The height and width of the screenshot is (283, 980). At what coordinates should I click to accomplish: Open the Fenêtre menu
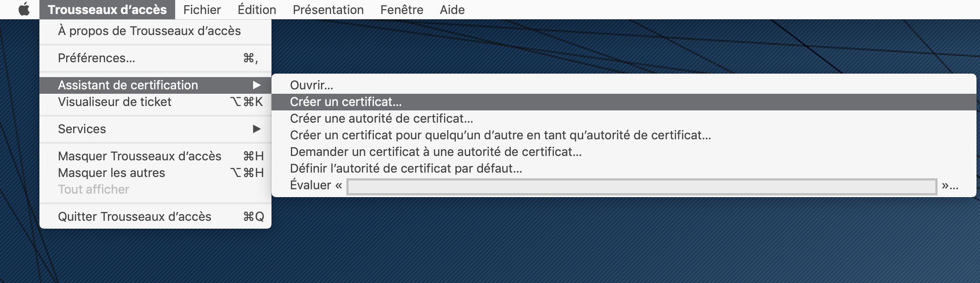[x=402, y=10]
